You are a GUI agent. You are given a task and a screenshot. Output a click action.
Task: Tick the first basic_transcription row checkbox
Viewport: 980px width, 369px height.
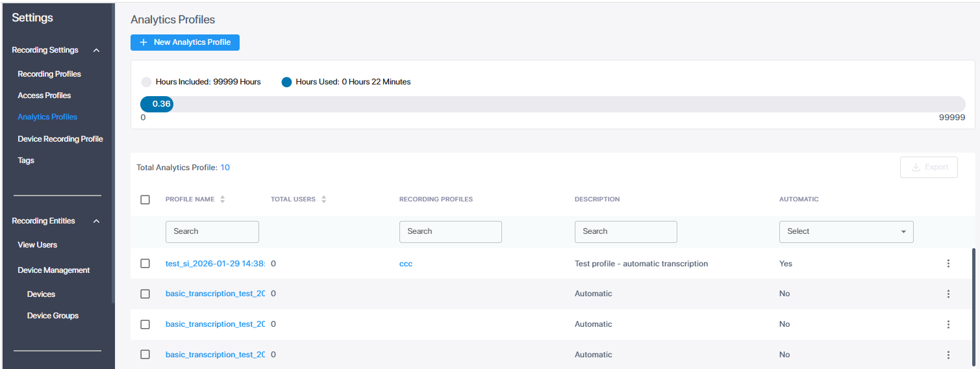tap(145, 294)
